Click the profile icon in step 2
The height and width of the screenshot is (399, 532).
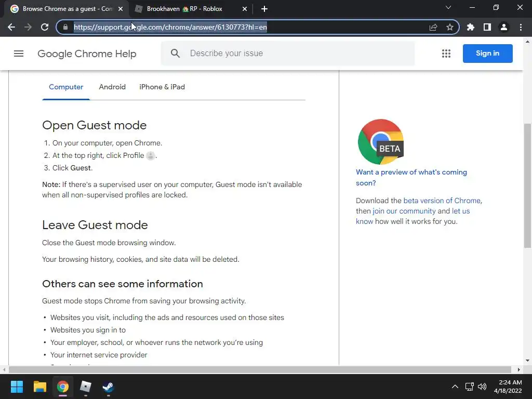150,156
